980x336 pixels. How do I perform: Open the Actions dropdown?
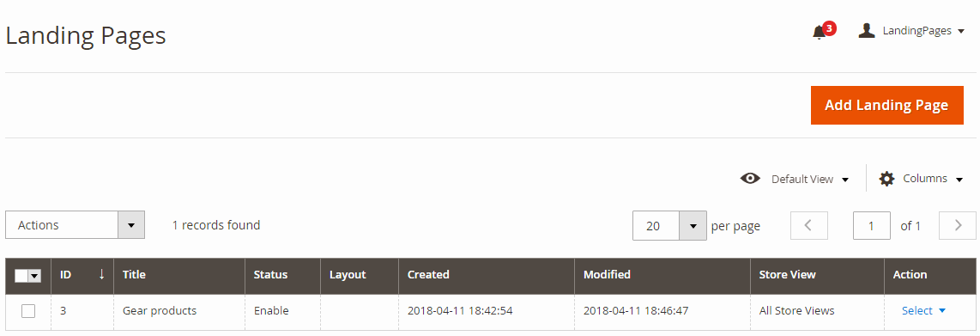(x=75, y=225)
